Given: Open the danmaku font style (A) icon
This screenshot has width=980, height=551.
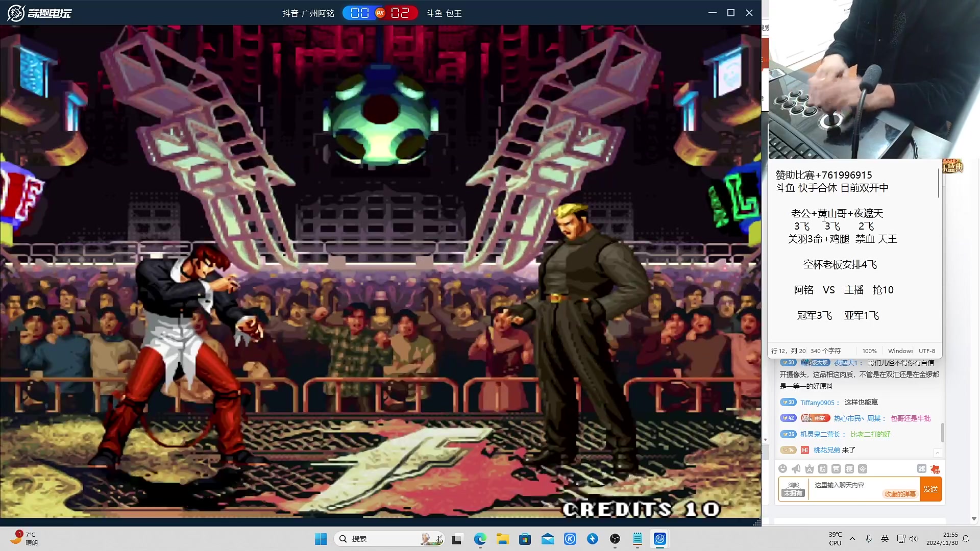Looking at the screenshot, I should pyautogui.click(x=809, y=469).
